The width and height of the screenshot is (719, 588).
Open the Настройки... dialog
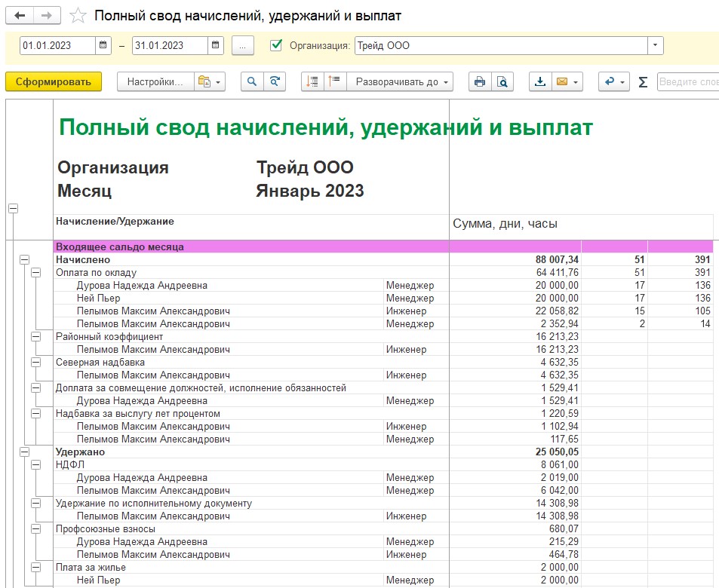155,82
